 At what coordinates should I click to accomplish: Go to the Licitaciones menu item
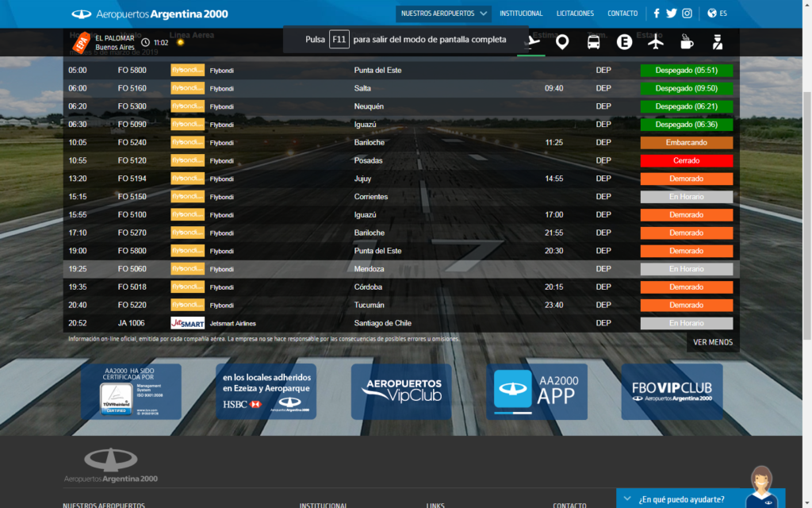click(x=575, y=13)
